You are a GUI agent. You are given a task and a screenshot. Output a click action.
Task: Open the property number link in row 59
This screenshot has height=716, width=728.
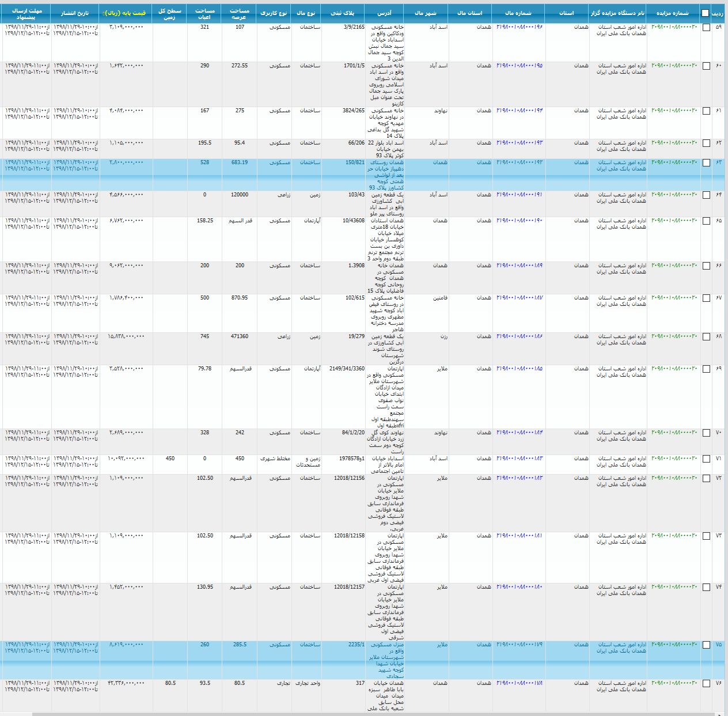520,27
